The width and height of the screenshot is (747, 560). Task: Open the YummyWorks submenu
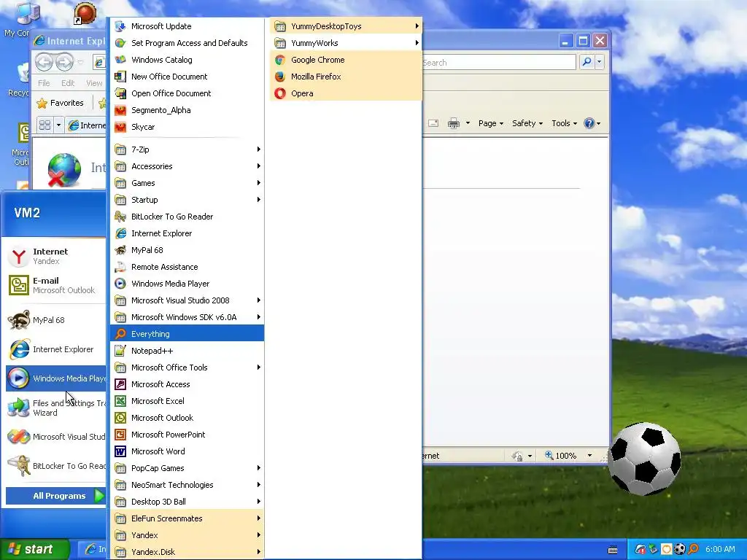[346, 43]
